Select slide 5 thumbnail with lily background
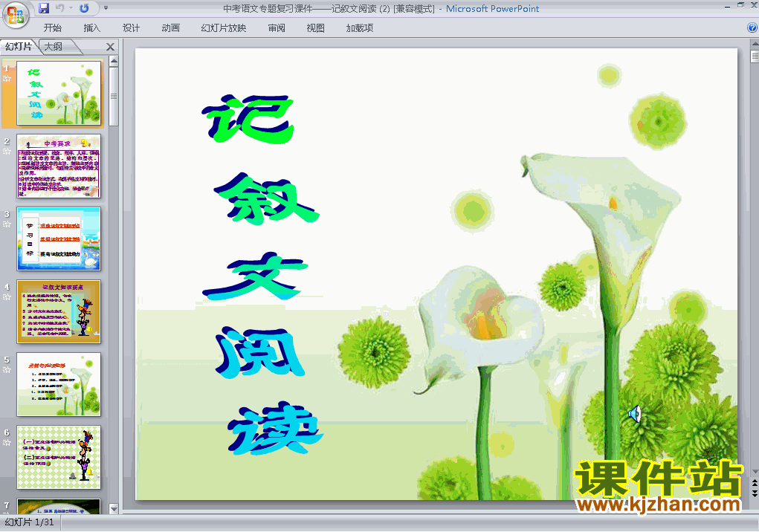The height and width of the screenshot is (532, 759). (59, 384)
